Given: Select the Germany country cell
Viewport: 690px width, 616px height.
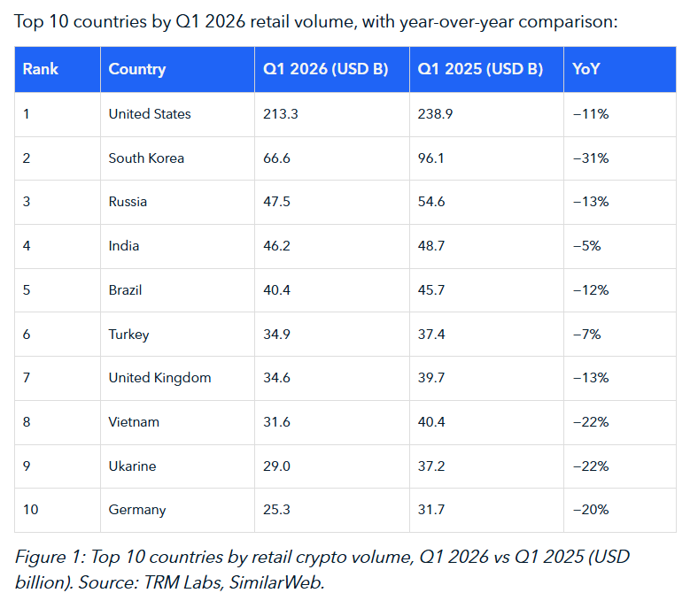Looking at the screenshot, I should click(x=137, y=510).
